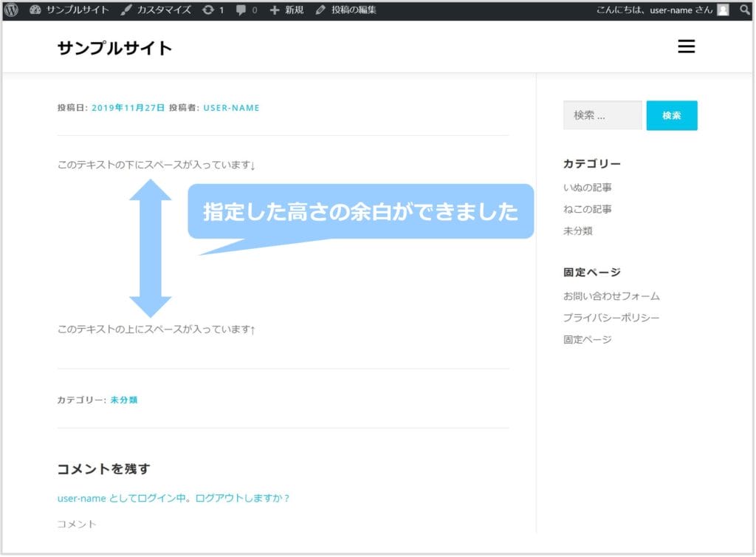Focus the 検索 search input field
756x557 pixels.
(x=602, y=115)
